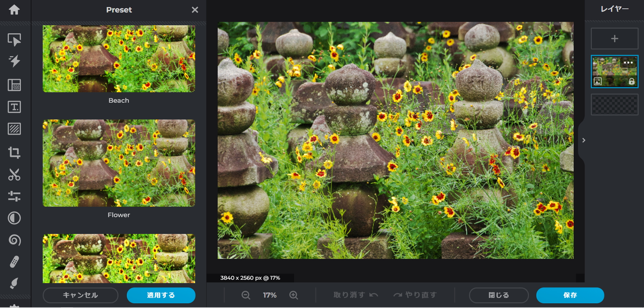Click the image size status text
644x308 pixels.
coord(250,278)
